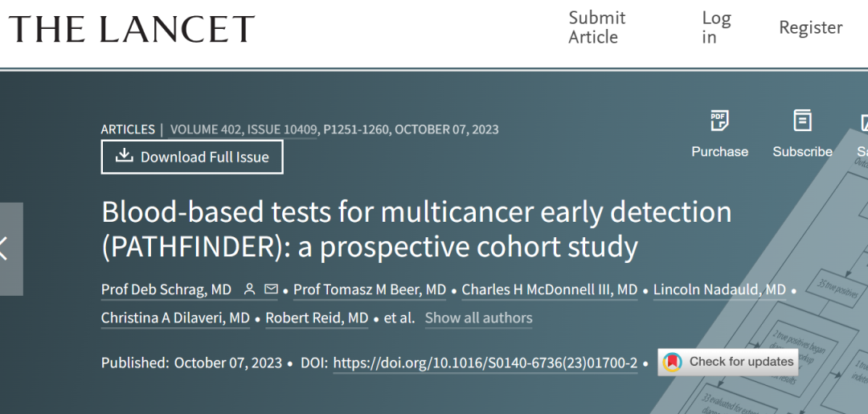This screenshot has width=868, height=414.
Task: Click the Download Full Issue button
Action: (x=192, y=157)
